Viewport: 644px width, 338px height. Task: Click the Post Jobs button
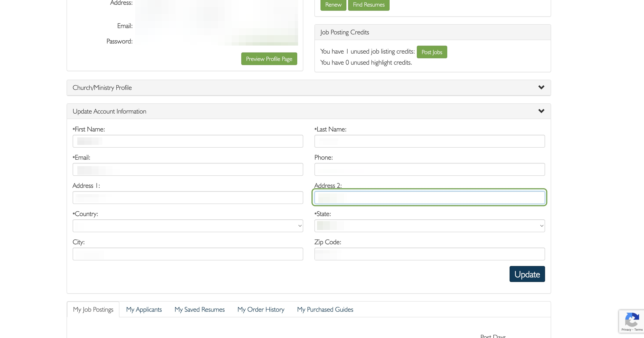pyautogui.click(x=432, y=52)
